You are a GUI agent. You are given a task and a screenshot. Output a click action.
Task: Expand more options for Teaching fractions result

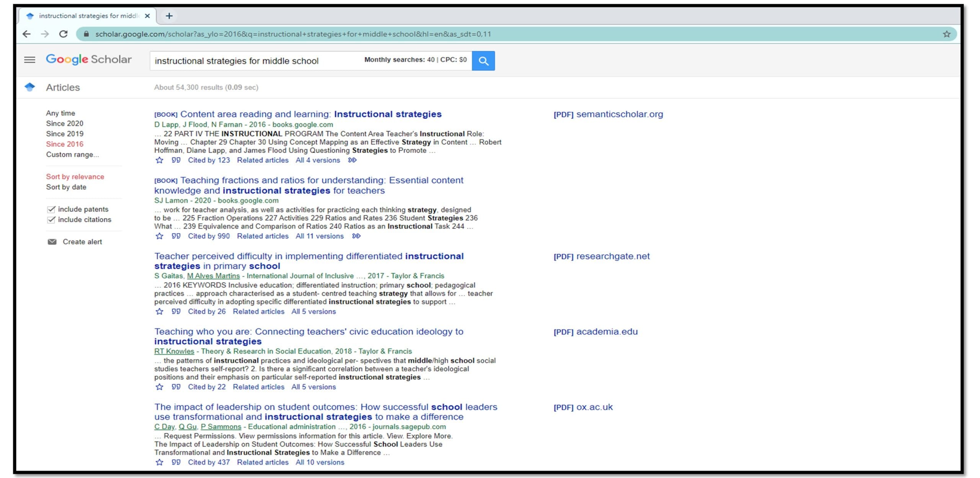pos(356,236)
